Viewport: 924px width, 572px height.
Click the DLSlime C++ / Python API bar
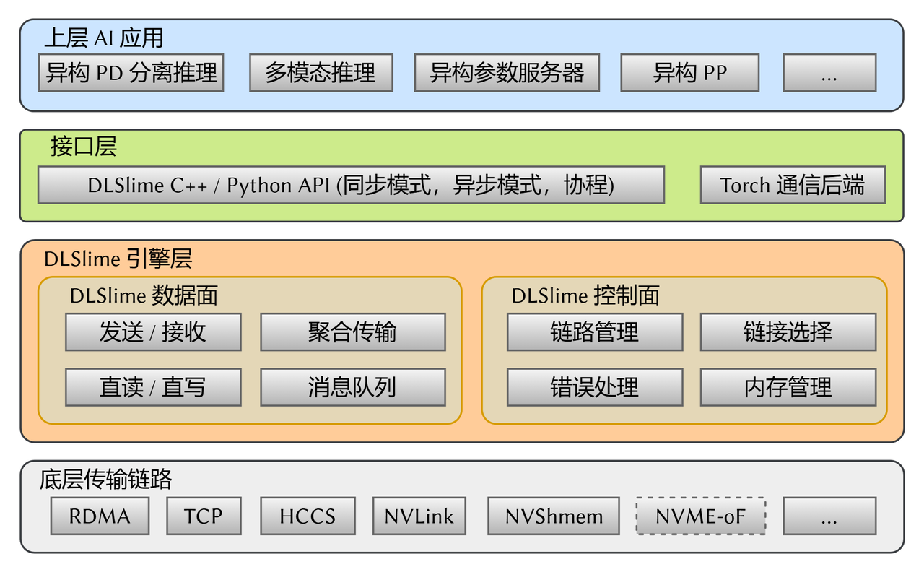click(351, 186)
